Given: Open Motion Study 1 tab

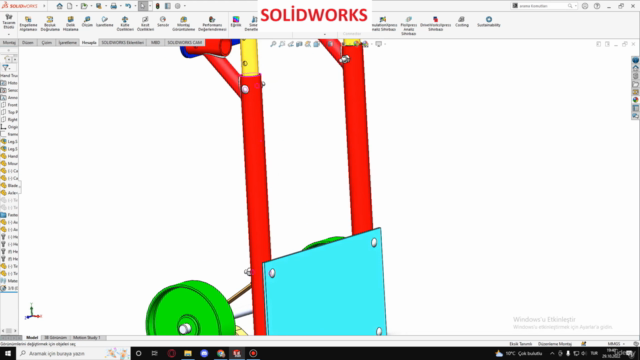Looking at the screenshot, I should (x=87, y=338).
